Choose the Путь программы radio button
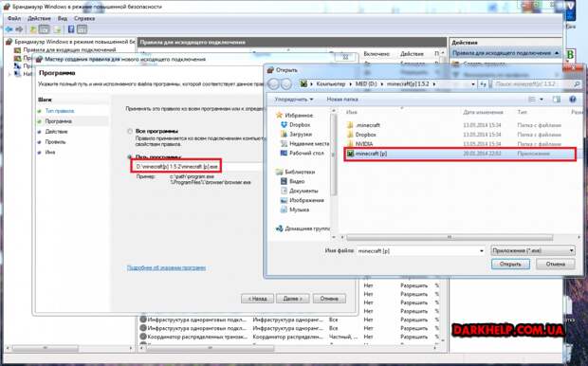The image size is (588, 366). (130, 156)
